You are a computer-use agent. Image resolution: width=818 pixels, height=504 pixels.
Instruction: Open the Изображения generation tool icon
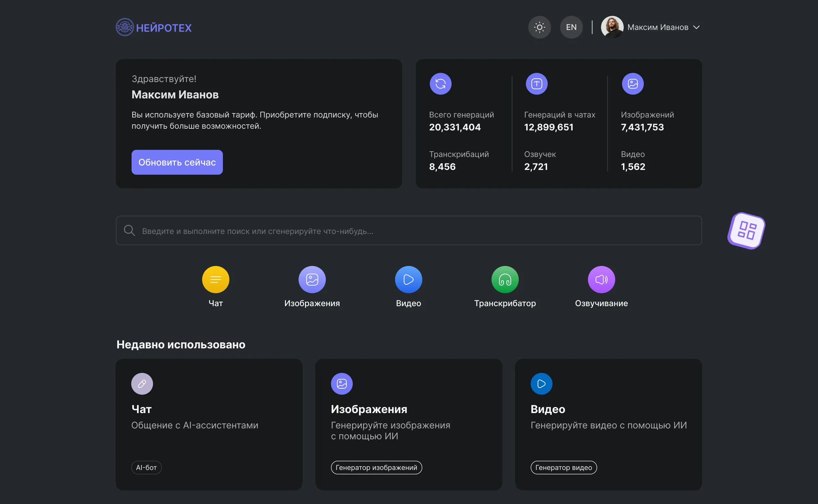click(312, 279)
